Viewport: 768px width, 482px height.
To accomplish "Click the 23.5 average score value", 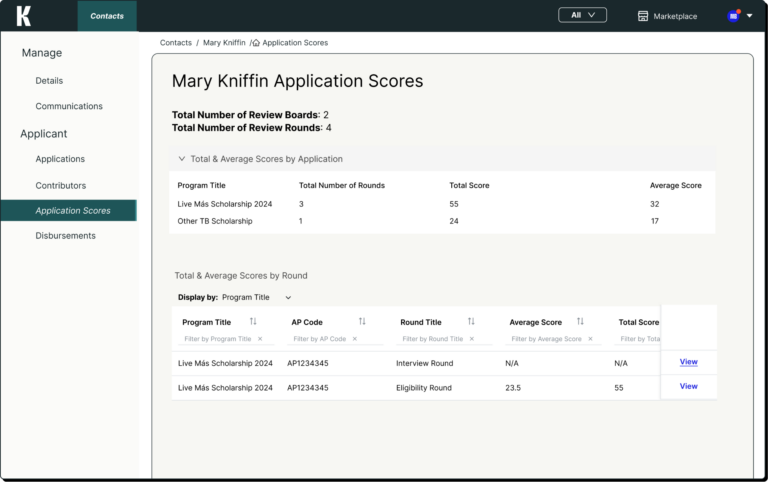I will [x=513, y=388].
